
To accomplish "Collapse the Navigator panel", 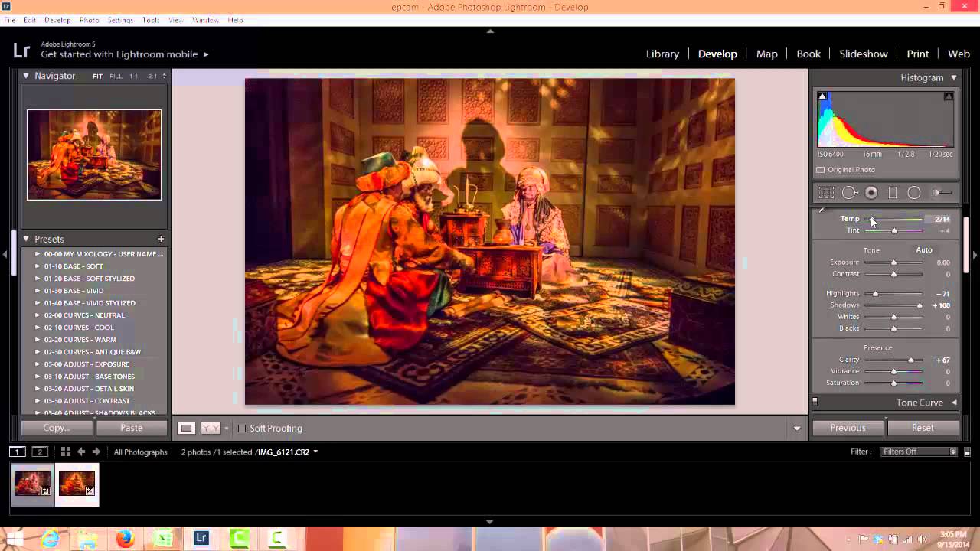I will (26, 76).
